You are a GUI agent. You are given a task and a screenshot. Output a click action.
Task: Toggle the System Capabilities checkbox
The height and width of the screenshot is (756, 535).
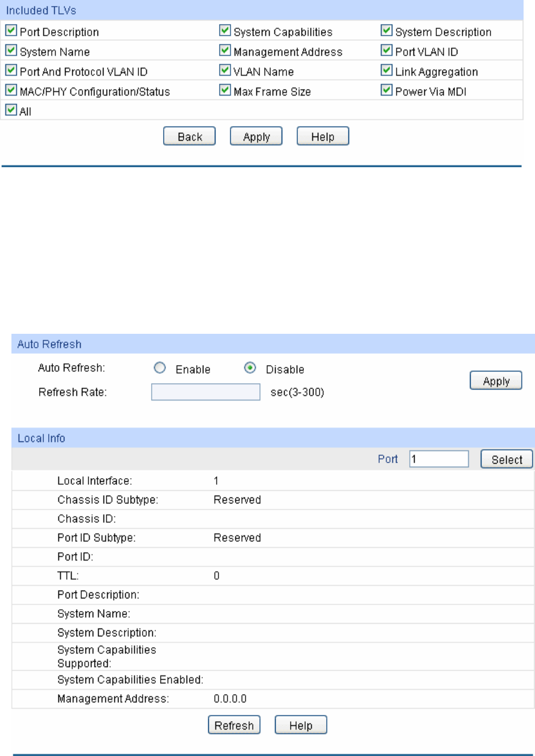coord(225,31)
